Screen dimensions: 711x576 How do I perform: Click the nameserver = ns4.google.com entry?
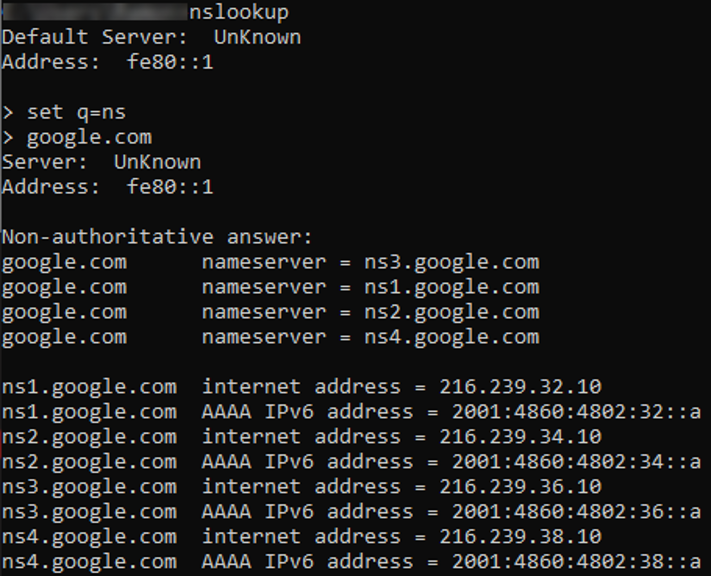click(370, 337)
